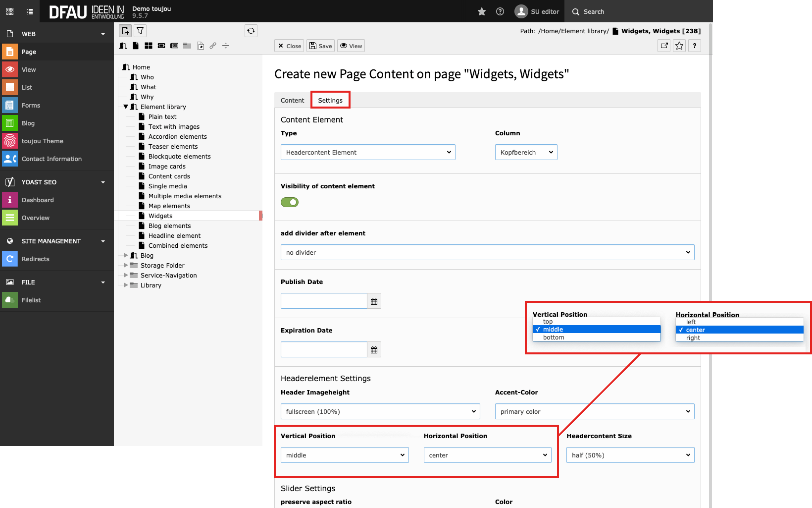The image size is (812, 508).
Task: Open the add divider after element dropdown
Action: 487,252
